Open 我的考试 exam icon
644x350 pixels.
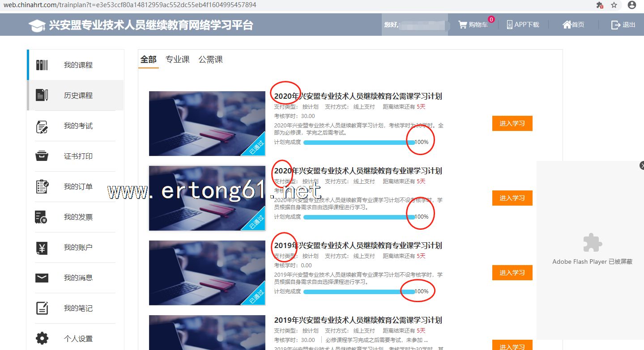click(x=42, y=126)
